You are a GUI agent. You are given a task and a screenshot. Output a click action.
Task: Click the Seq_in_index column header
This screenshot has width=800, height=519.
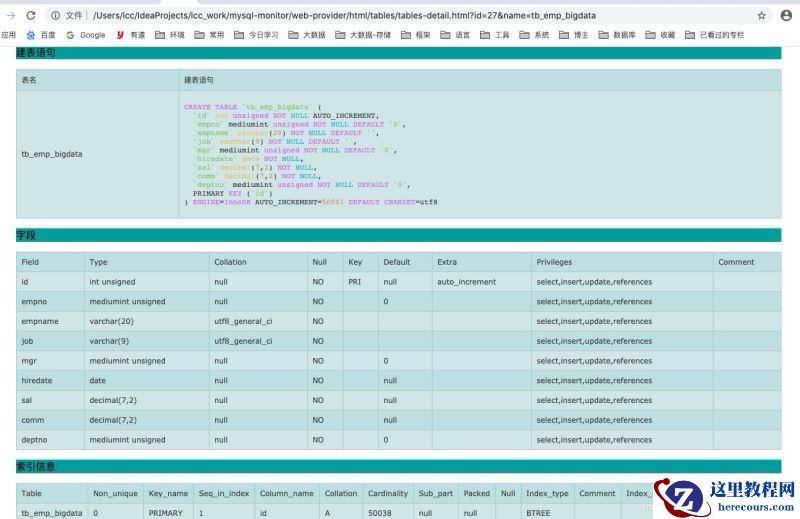[224, 493]
